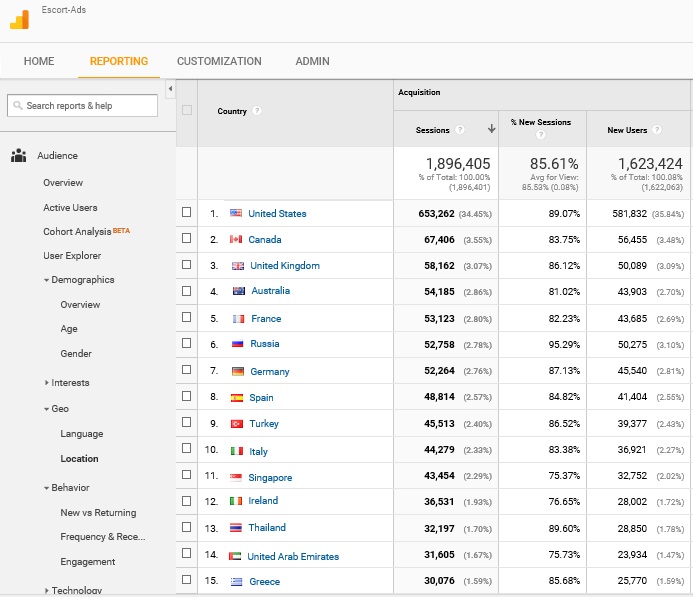Open Active Users report

coord(70,207)
